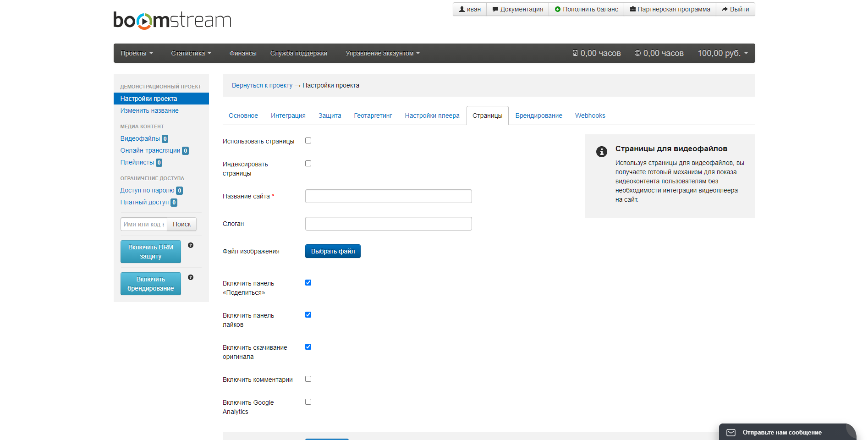This screenshot has width=868, height=440.
Task: Open Служба поддержки in the navbar
Action: pyautogui.click(x=299, y=53)
